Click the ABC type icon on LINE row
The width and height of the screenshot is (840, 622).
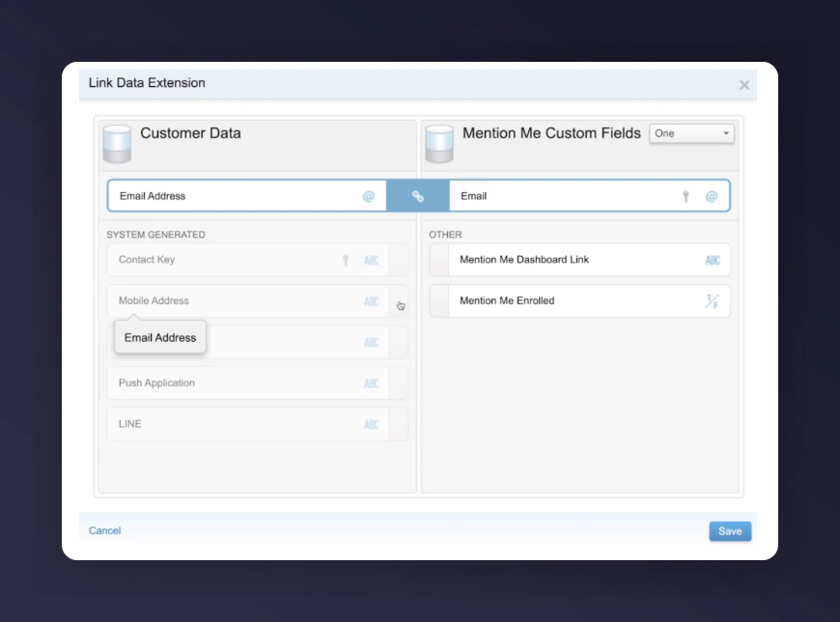pyautogui.click(x=372, y=425)
